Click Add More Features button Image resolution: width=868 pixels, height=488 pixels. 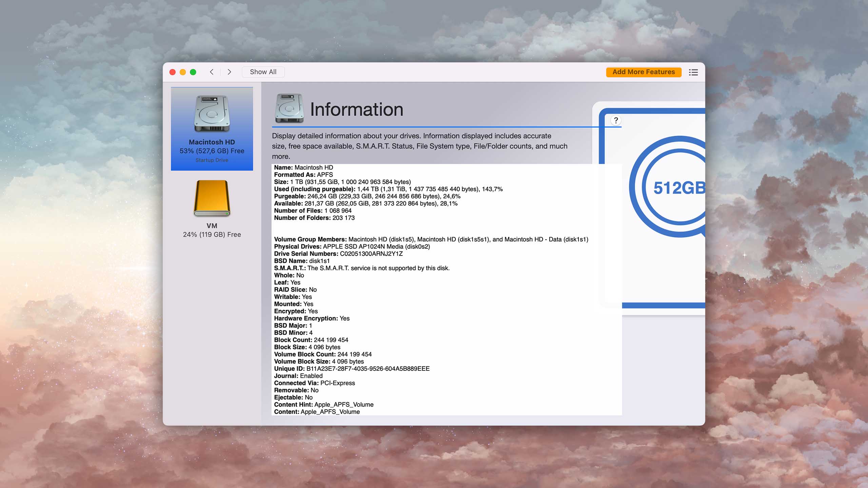coord(644,72)
